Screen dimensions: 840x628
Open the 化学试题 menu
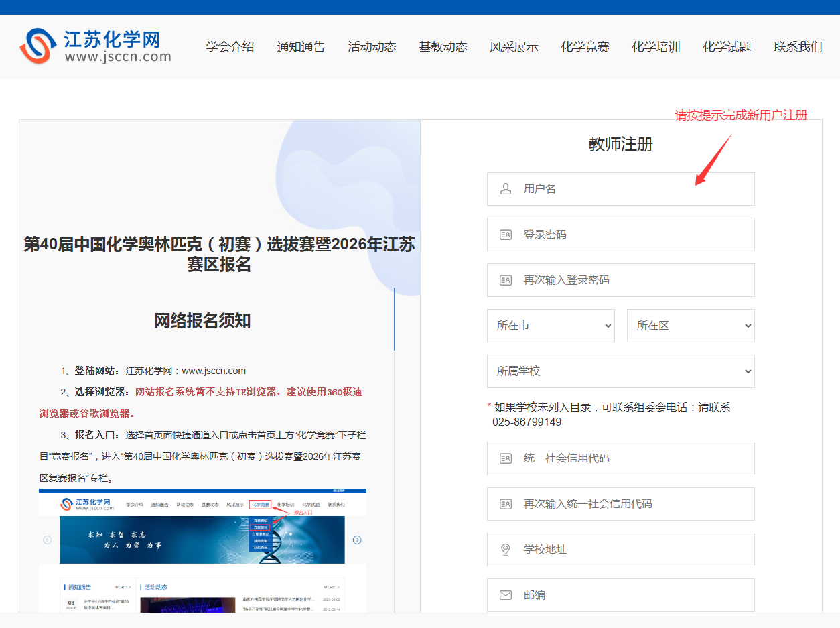tap(727, 47)
